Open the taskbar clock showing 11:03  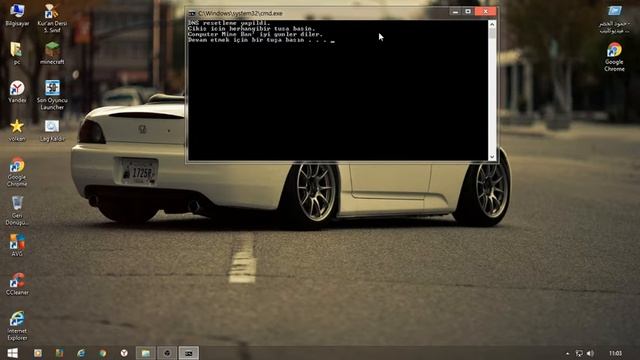point(615,353)
